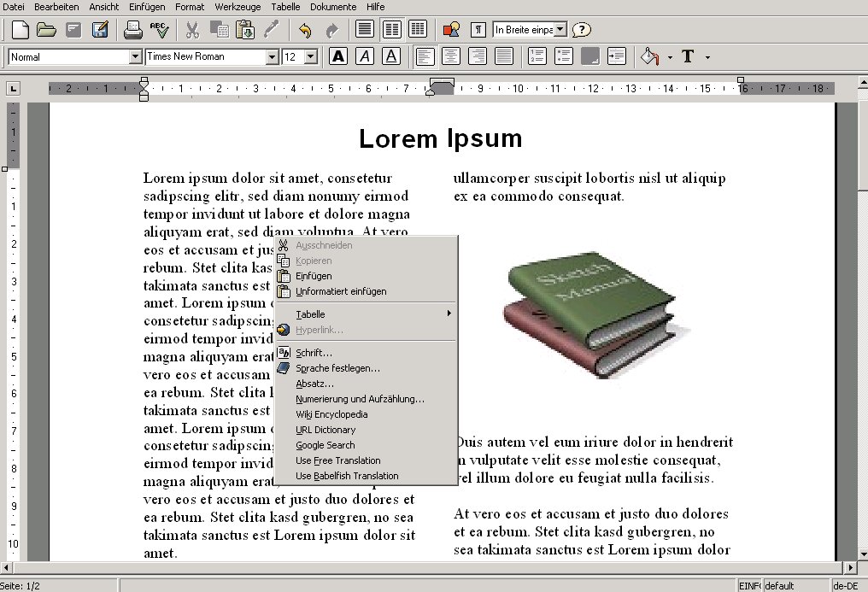
Task: Choose 'Google Search' from context menu
Action: pos(325,445)
